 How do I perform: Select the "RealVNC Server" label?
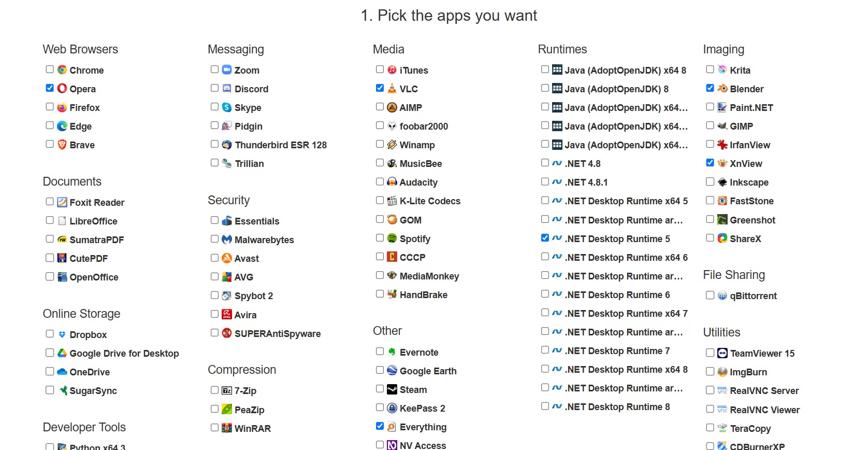point(764,390)
